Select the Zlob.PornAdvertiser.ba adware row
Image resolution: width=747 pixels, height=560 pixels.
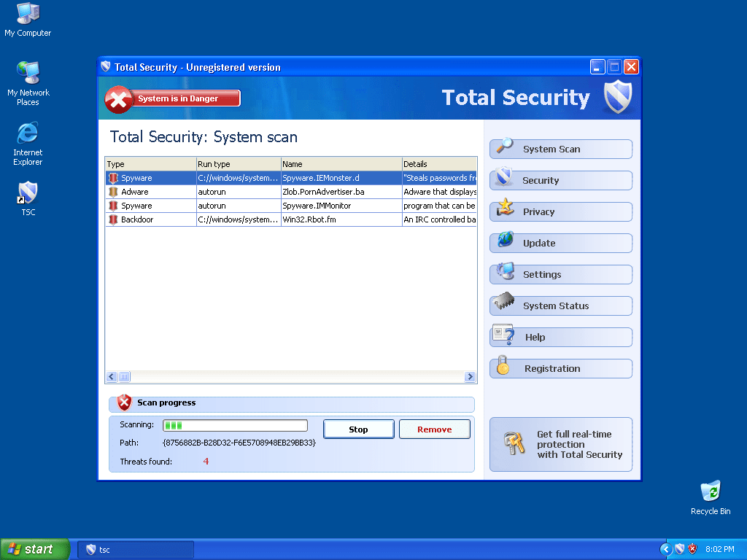pos(290,192)
